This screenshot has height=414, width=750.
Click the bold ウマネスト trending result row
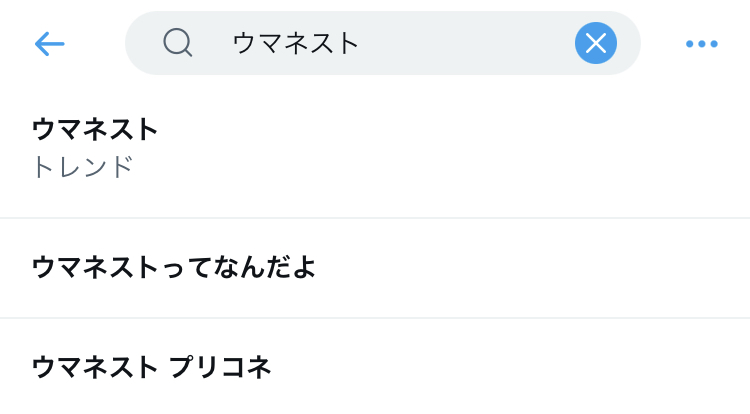pos(96,130)
